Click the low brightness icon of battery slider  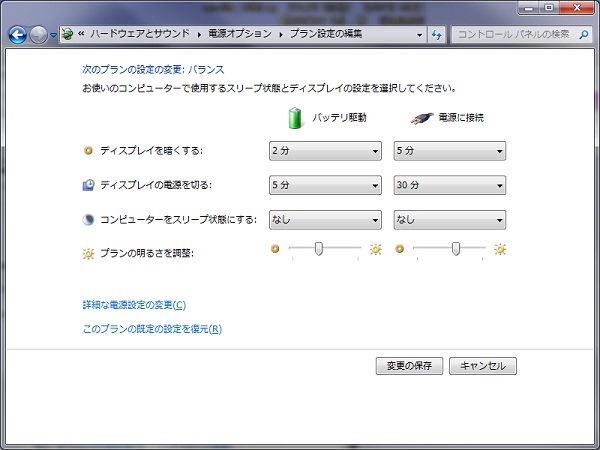click(275, 249)
